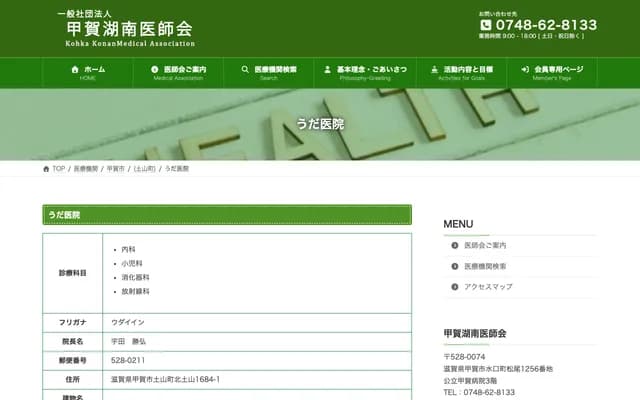640x400 pixels.
Task: Click the last breadcrumb entry うだ医院
Action: pos(177,169)
